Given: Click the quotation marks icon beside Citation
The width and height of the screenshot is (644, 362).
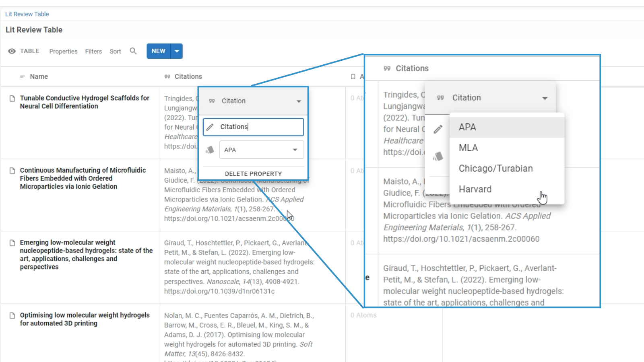Looking at the screenshot, I should (211, 101).
